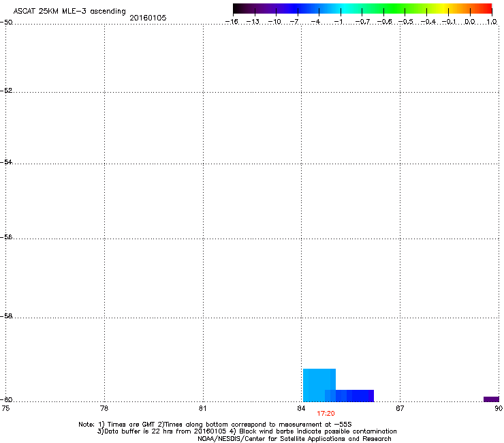This screenshot has height=443, width=504.
Task: Click the -16 colorbar label
Action: 232,22
